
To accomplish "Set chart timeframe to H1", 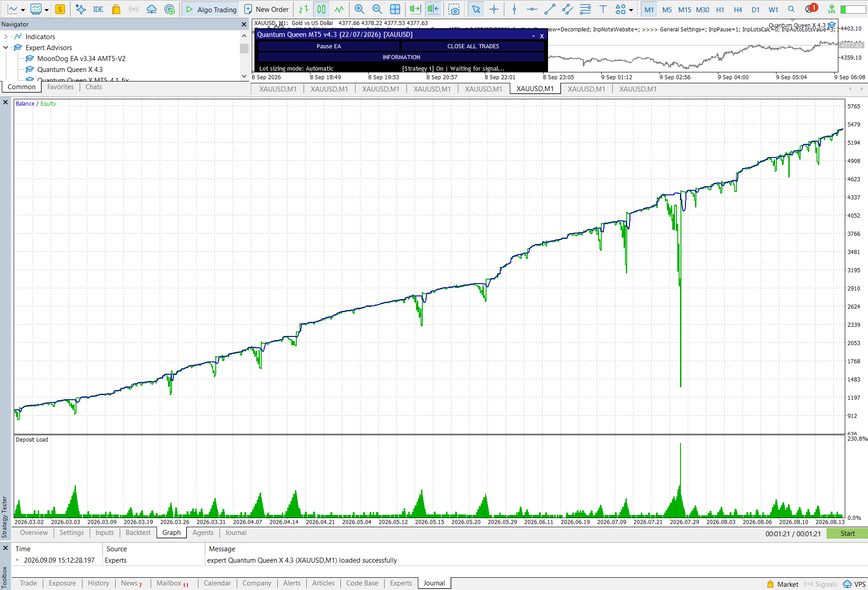I will (720, 10).
